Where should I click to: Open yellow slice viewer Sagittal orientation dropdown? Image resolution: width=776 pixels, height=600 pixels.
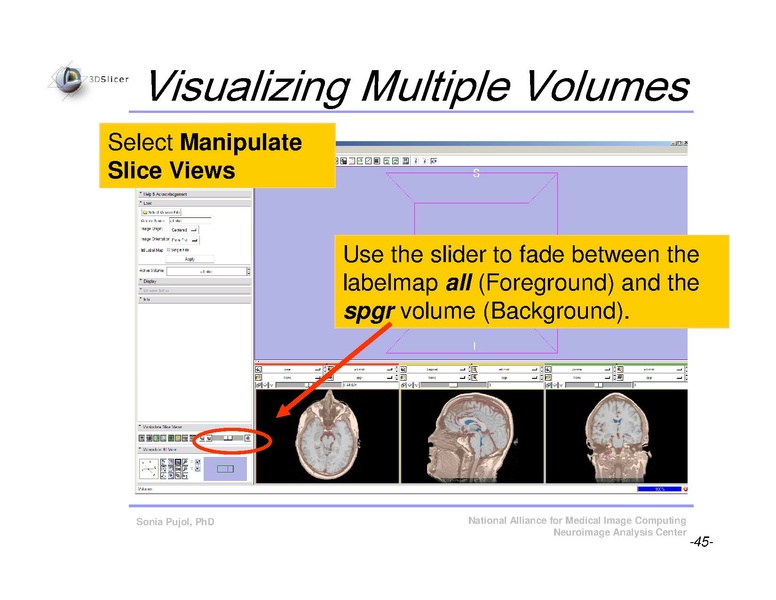(x=436, y=369)
